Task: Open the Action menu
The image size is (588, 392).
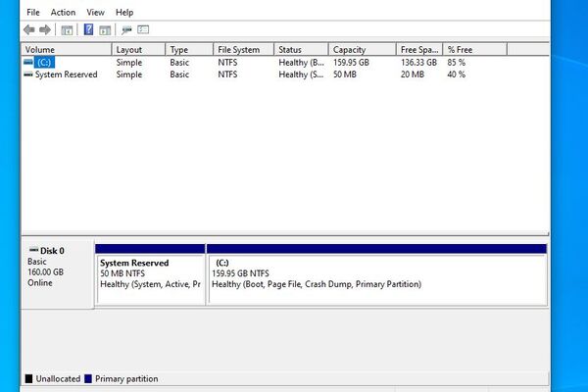Action: 63,12
